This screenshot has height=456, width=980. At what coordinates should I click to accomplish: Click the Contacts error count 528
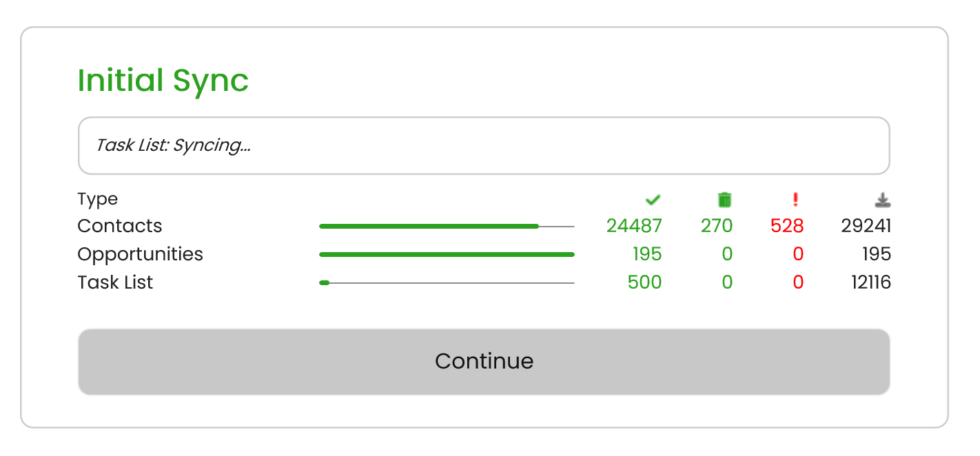click(787, 226)
